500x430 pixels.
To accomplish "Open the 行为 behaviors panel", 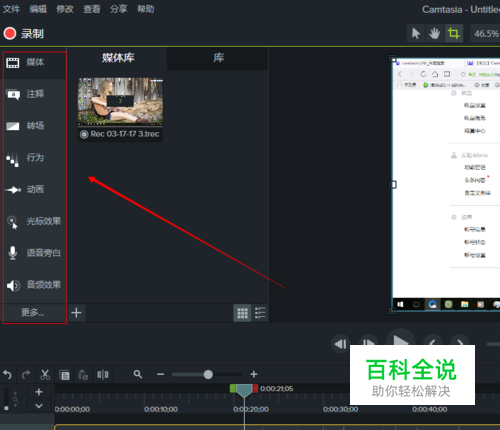I will pos(34,158).
